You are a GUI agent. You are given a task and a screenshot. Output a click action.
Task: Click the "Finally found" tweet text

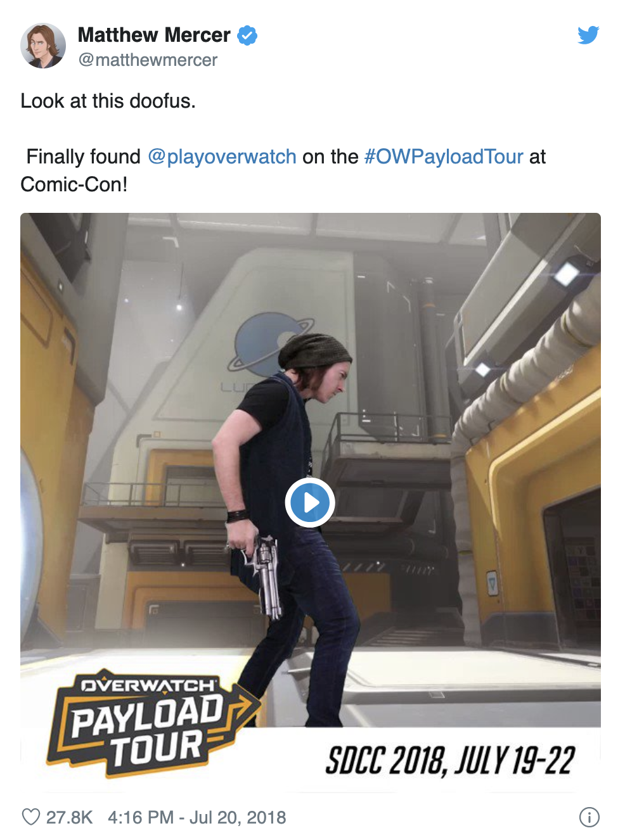coord(83,156)
